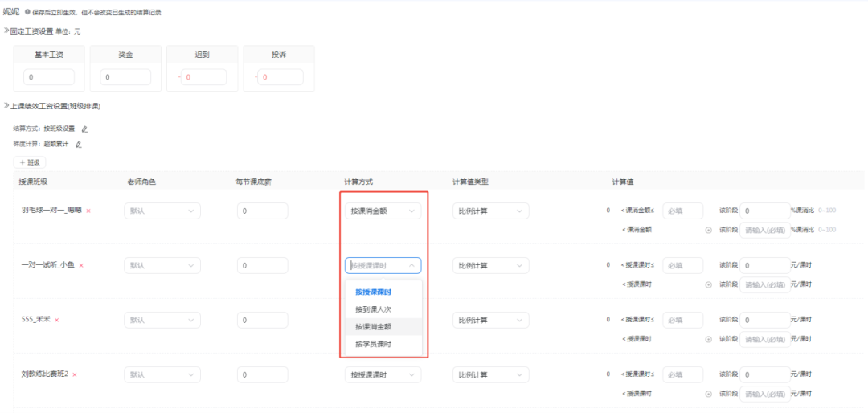The height and width of the screenshot is (413, 868).
Task: Delete the 555_禾禾 class row
Action: click(x=56, y=320)
